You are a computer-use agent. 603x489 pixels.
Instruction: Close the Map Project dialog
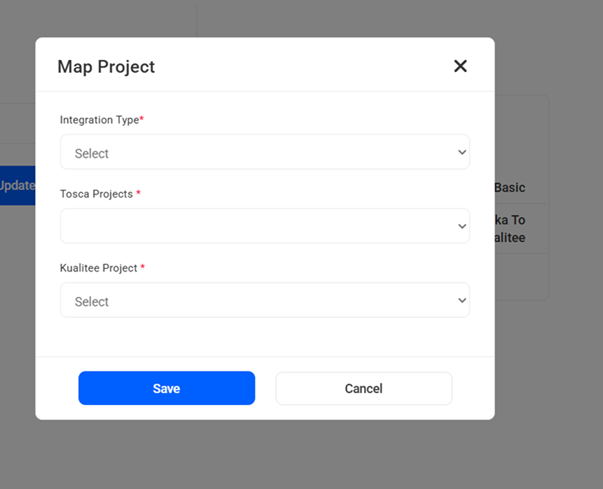click(460, 66)
